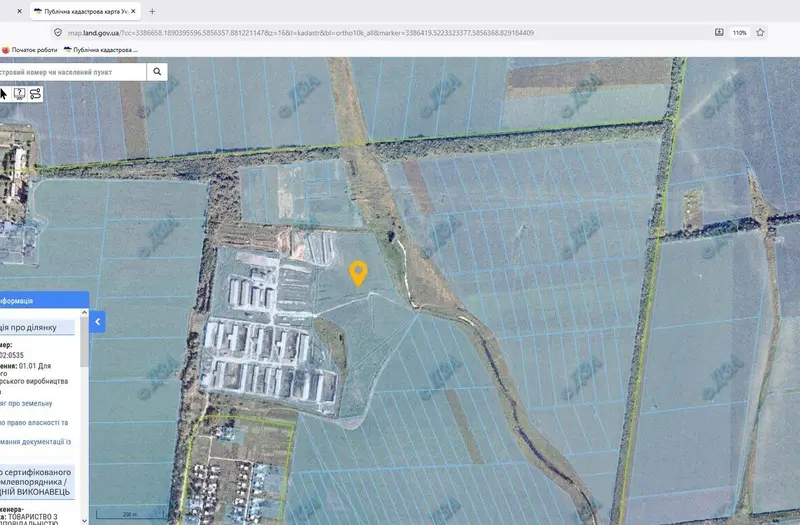800x525 pixels.
Task: Close the Публічна кадастрова карта tab
Action: coord(134,11)
